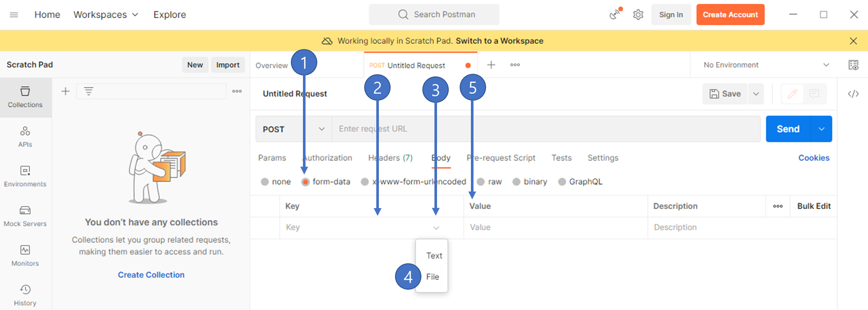Viewport: 868px width, 310px height.
Task: Open the settings gear icon
Action: click(638, 15)
